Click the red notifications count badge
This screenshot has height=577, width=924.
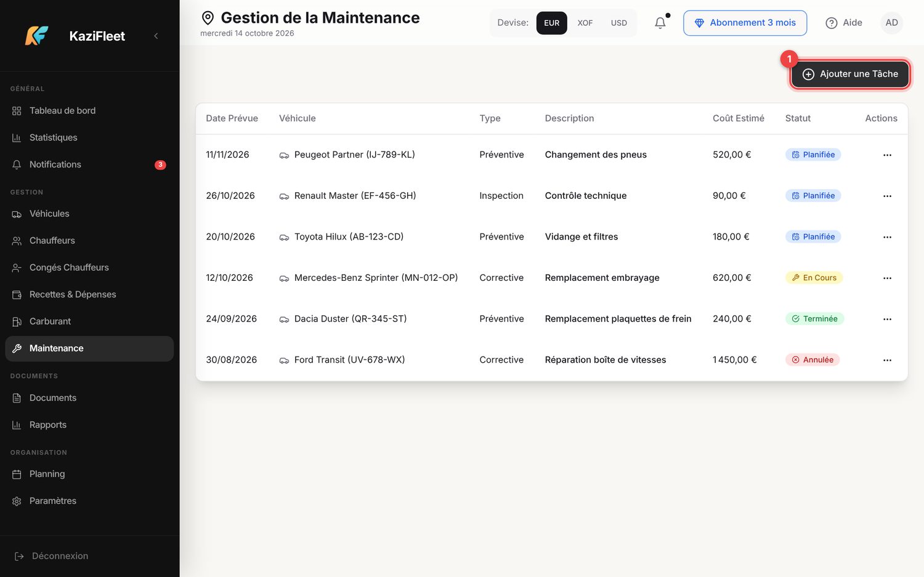(160, 164)
